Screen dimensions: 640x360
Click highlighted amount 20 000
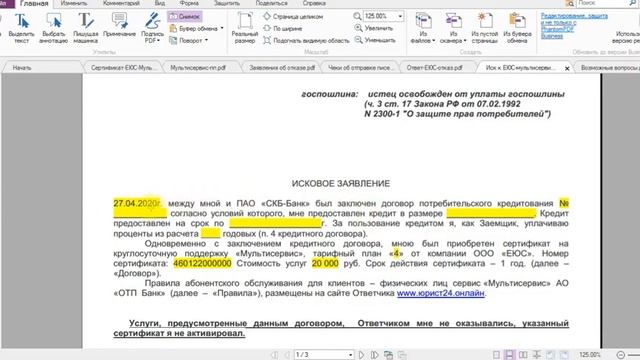(325, 264)
